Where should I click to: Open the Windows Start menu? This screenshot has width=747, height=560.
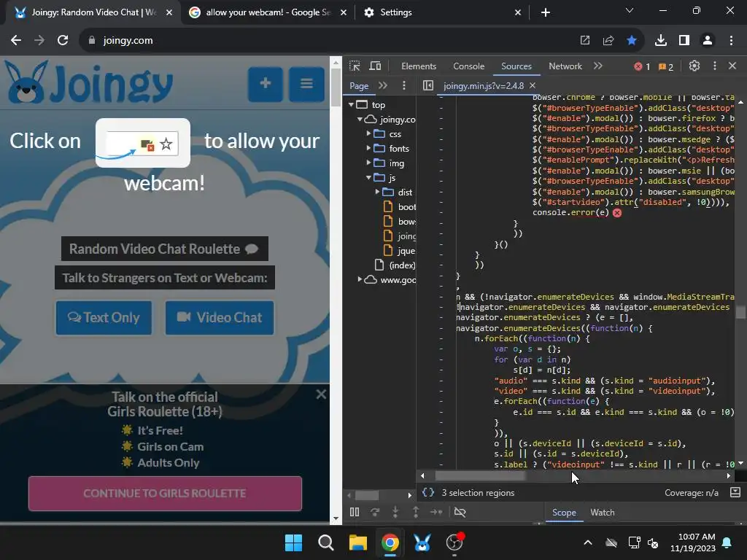[x=293, y=542]
